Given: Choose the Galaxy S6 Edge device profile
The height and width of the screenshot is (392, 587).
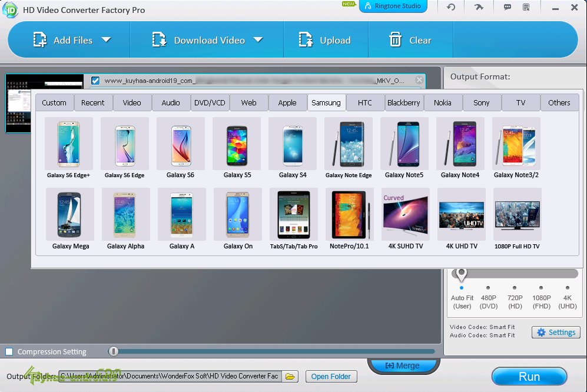Looking at the screenshot, I should [125, 144].
